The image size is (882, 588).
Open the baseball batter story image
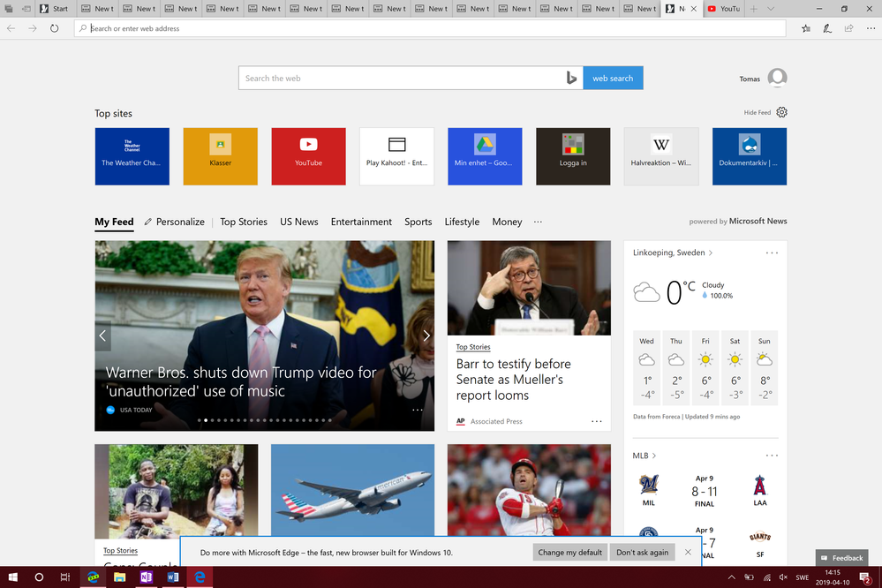[x=530, y=490]
